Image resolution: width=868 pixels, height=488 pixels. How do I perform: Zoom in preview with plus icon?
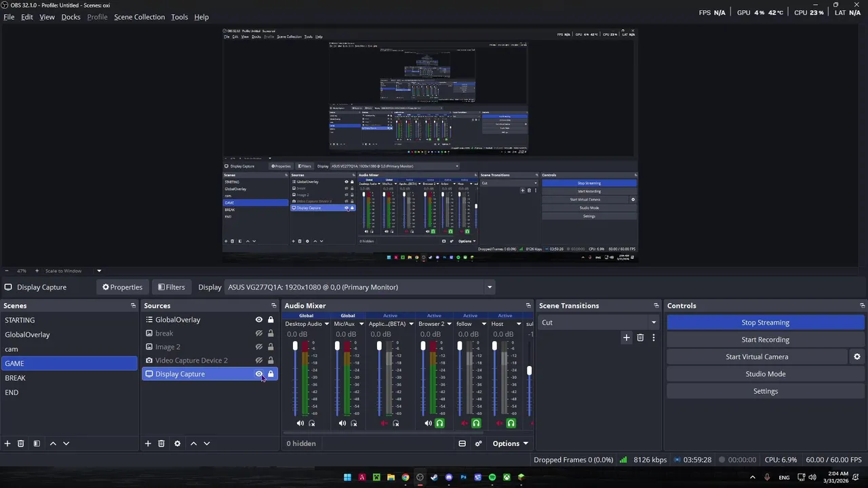pyautogui.click(x=37, y=270)
